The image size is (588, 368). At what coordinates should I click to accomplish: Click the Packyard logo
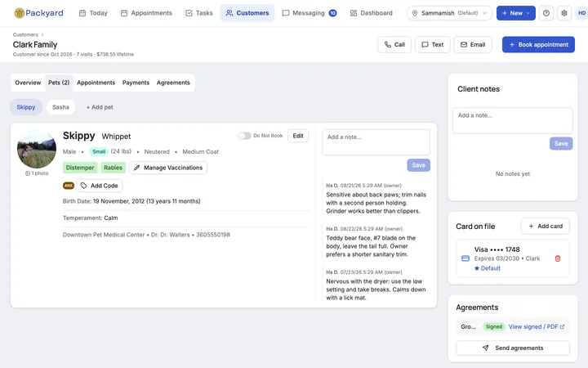[x=38, y=13]
